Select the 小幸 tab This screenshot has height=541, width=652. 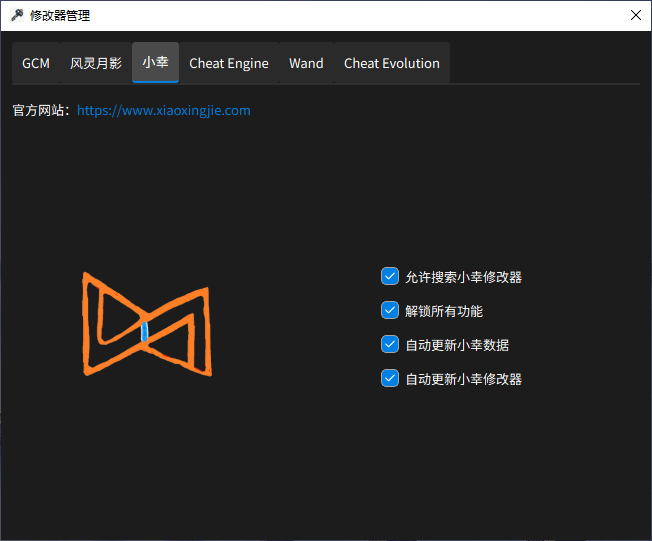(x=155, y=62)
